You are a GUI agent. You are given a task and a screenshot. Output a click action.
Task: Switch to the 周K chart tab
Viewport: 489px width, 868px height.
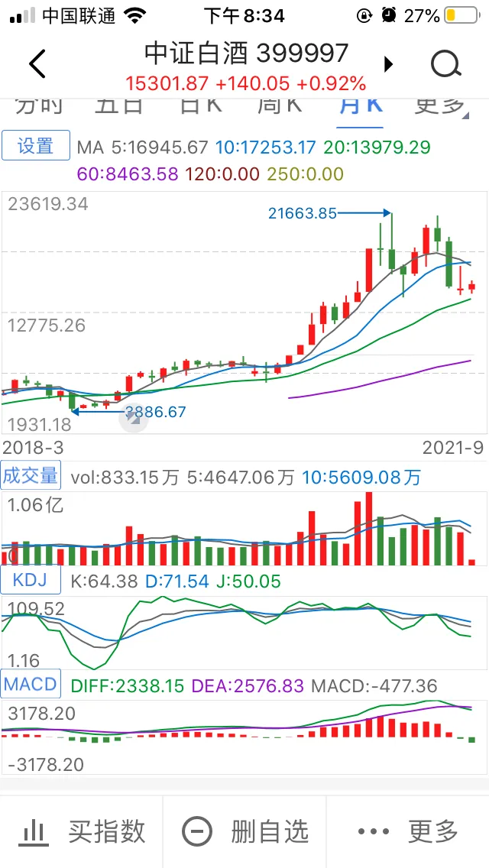click(x=280, y=105)
